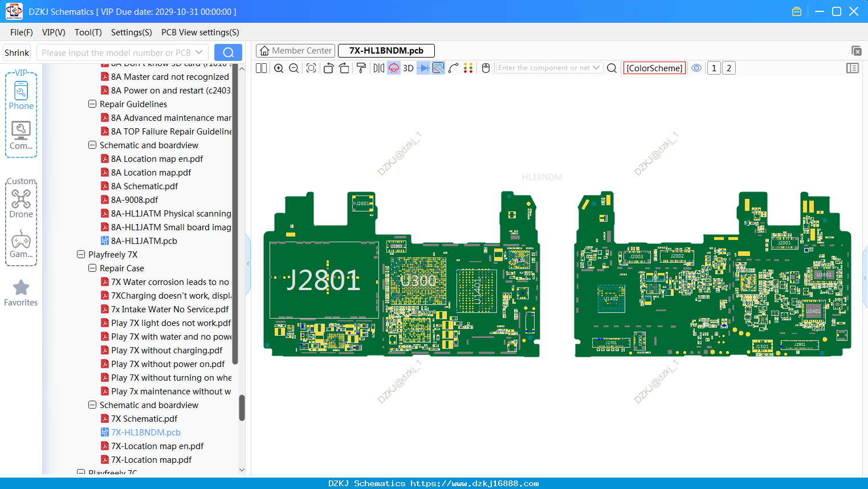The image size is (868, 489).
Task: Toggle the 3D view button
Action: click(408, 68)
